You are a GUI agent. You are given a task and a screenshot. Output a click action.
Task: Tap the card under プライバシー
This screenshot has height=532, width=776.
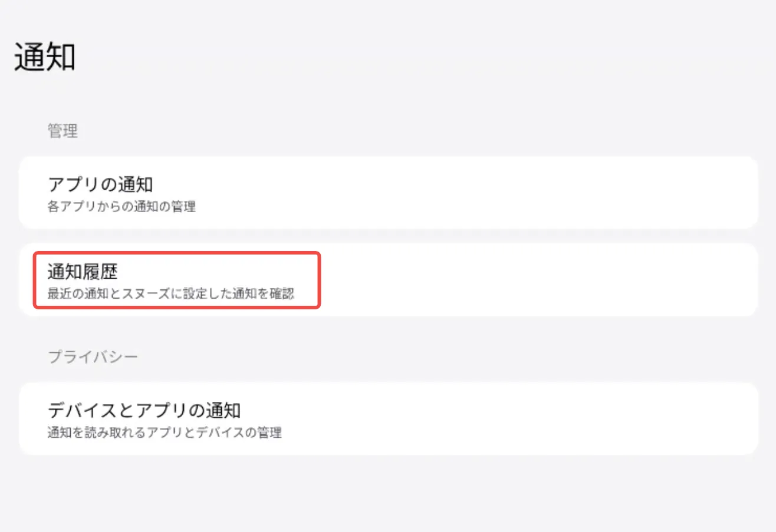click(388, 419)
